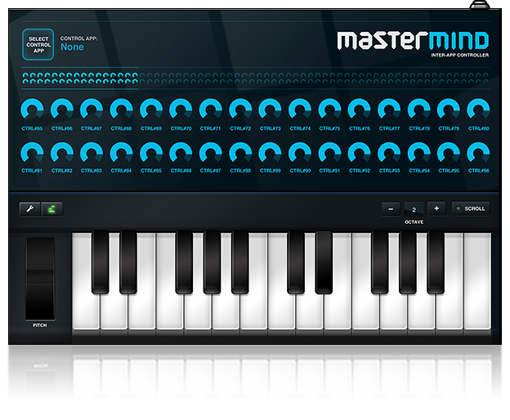Viewport: 510px width, 420px height.
Task: Click the CTRL#70 knob
Action: 181,109
